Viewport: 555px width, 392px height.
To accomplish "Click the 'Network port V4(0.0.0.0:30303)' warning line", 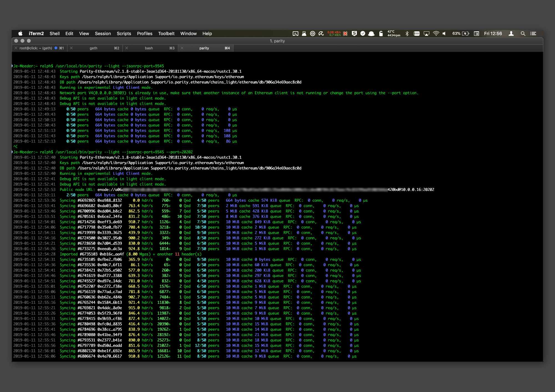I will point(216,93).
